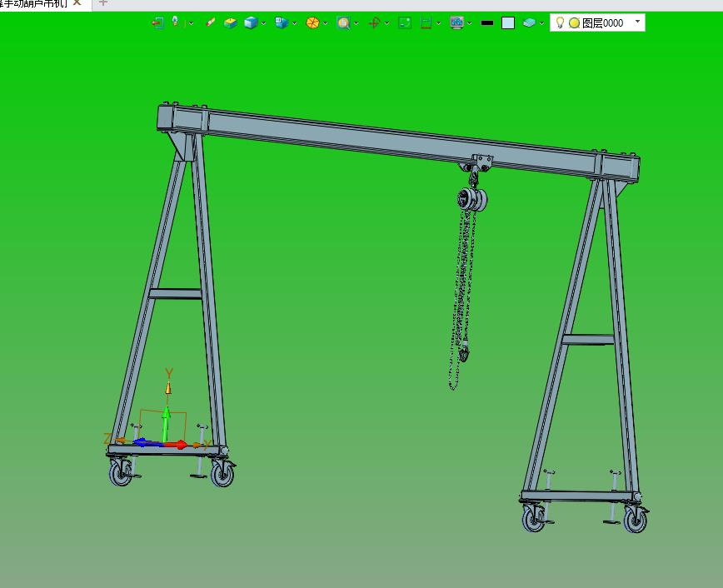Expand the measure tool dropdown arrow
This screenshot has width=723, height=588.
pos(438,23)
